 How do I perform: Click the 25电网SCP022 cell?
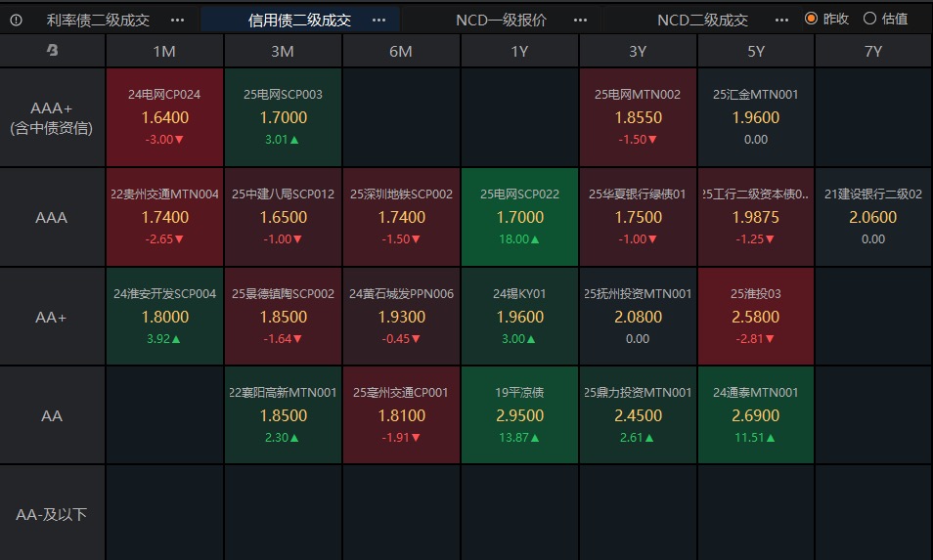tap(520, 217)
